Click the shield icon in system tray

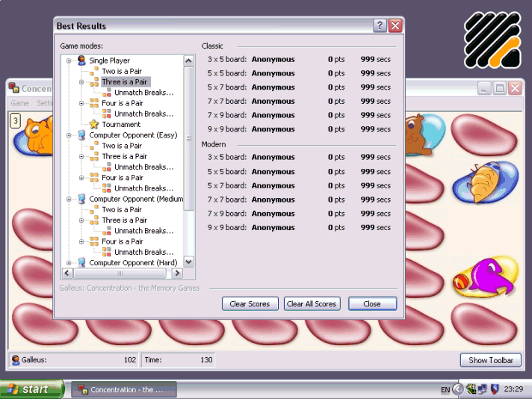(x=495, y=389)
